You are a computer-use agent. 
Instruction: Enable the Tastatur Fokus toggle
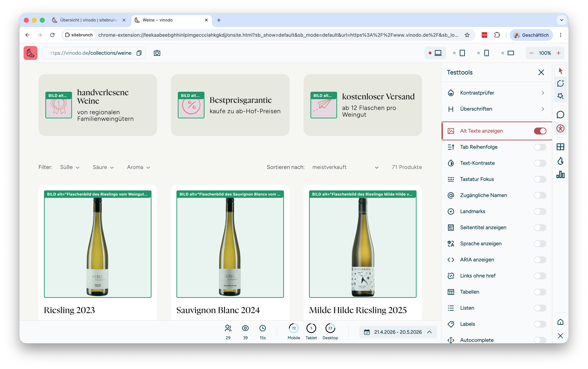tap(540, 179)
